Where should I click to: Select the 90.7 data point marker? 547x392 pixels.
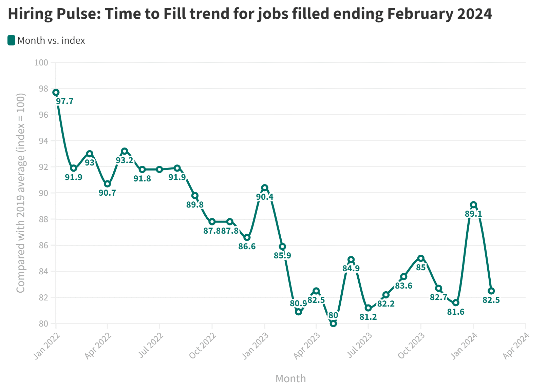tap(107, 184)
